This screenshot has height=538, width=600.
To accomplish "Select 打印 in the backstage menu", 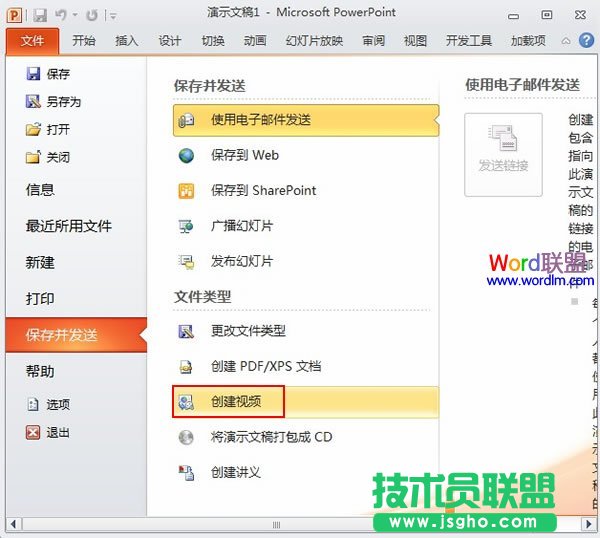I will pos(40,298).
